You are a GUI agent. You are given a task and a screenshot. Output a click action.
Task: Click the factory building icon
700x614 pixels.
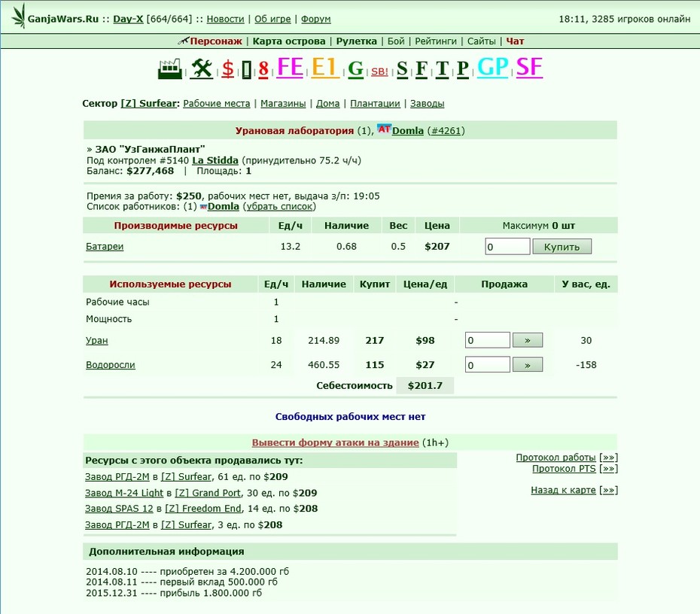point(169,69)
